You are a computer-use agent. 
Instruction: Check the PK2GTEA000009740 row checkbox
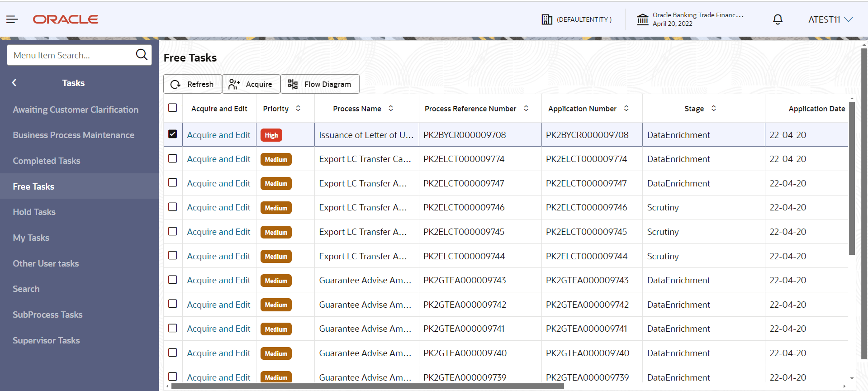click(x=172, y=353)
